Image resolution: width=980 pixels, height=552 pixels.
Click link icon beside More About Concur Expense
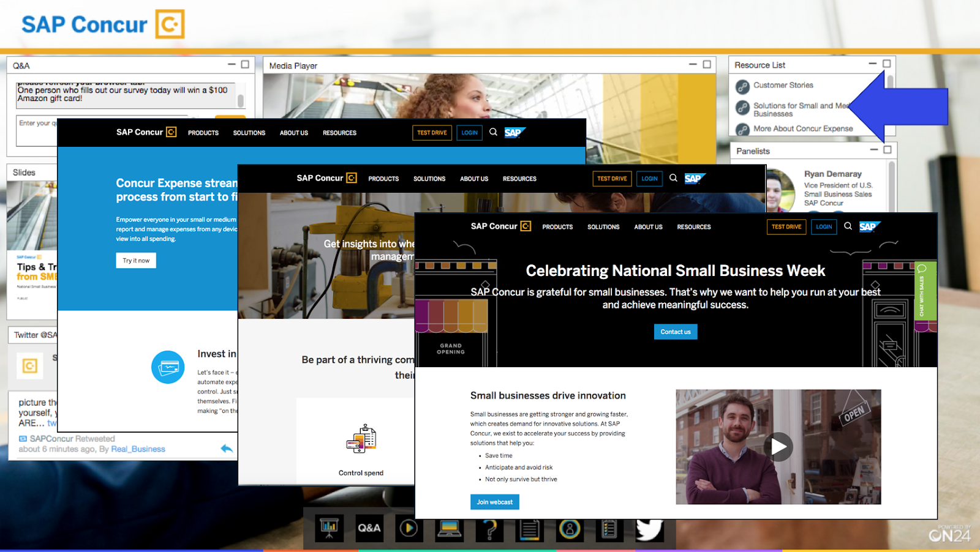point(742,130)
